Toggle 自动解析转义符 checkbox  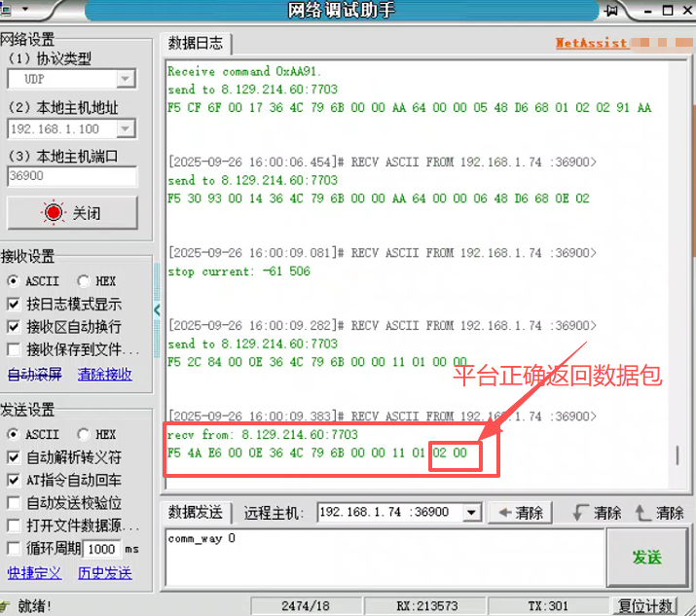tap(14, 457)
